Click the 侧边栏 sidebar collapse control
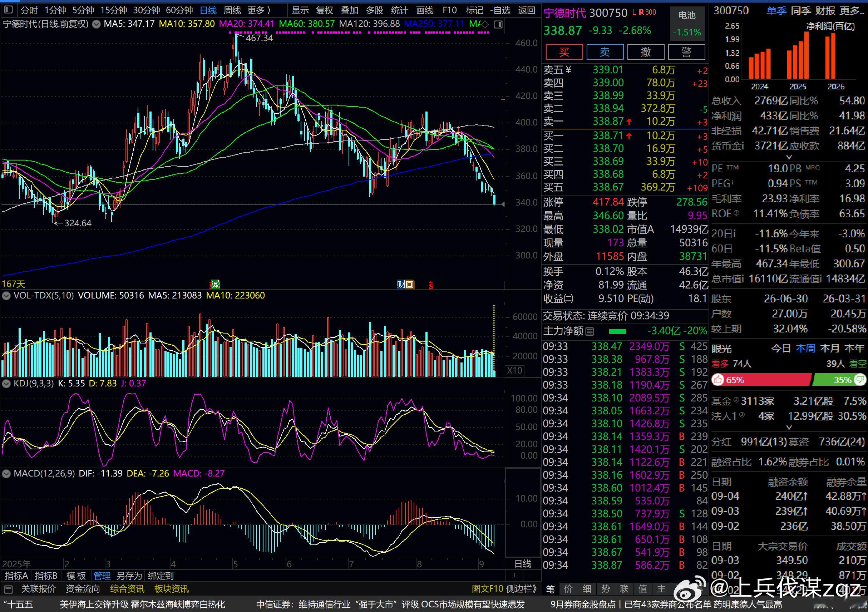Image resolution: width=868 pixels, height=612 pixels. 521,589
